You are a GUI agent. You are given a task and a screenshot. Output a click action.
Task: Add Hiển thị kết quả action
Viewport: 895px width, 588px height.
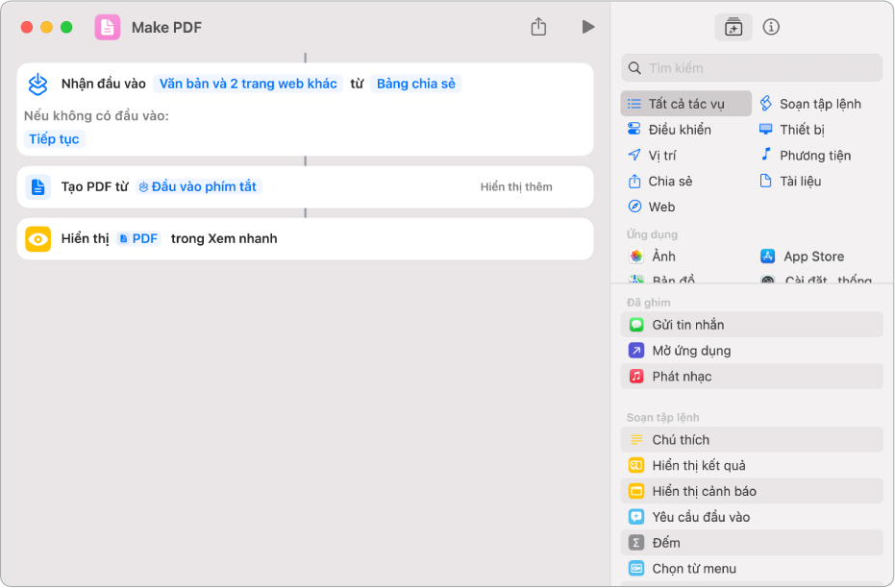pos(752,465)
